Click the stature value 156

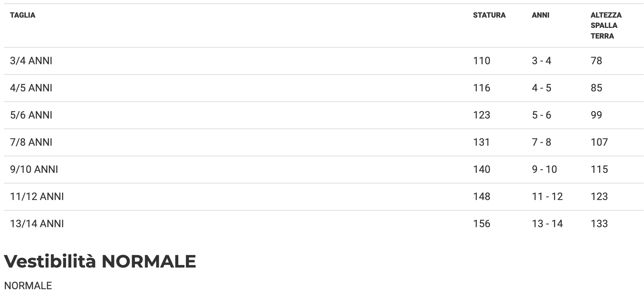pos(482,224)
